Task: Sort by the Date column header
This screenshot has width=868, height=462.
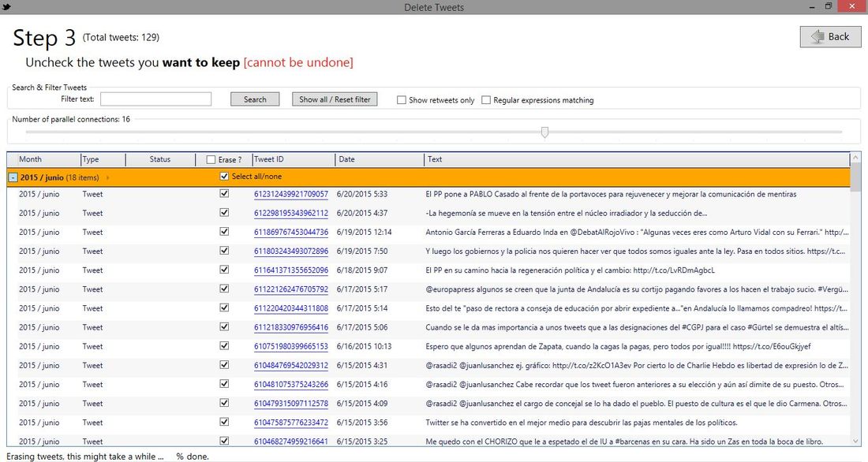Action: click(346, 159)
